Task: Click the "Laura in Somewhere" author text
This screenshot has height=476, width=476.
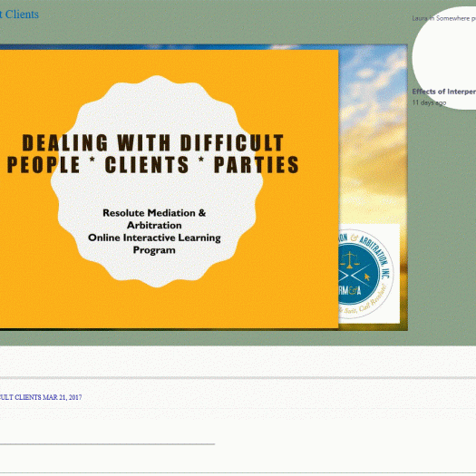Action: pos(441,18)
